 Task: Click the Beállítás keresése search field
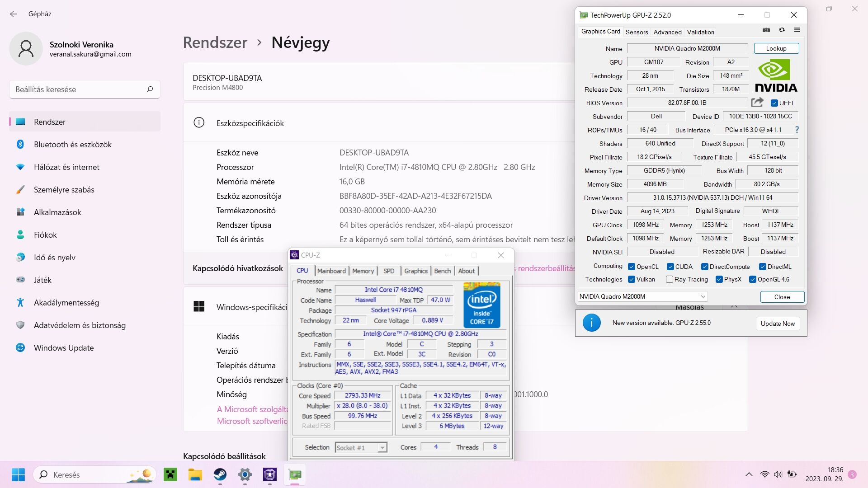click(x=85, y=89)
